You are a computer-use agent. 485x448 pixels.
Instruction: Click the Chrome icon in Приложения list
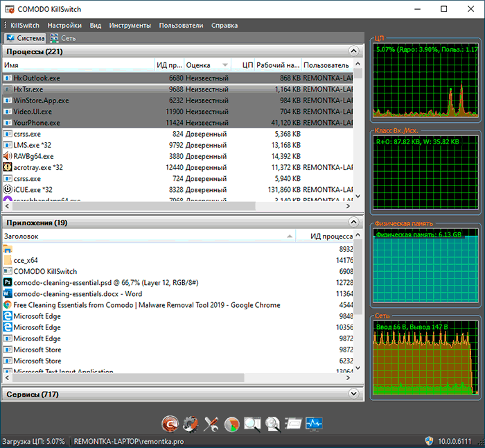8,304
